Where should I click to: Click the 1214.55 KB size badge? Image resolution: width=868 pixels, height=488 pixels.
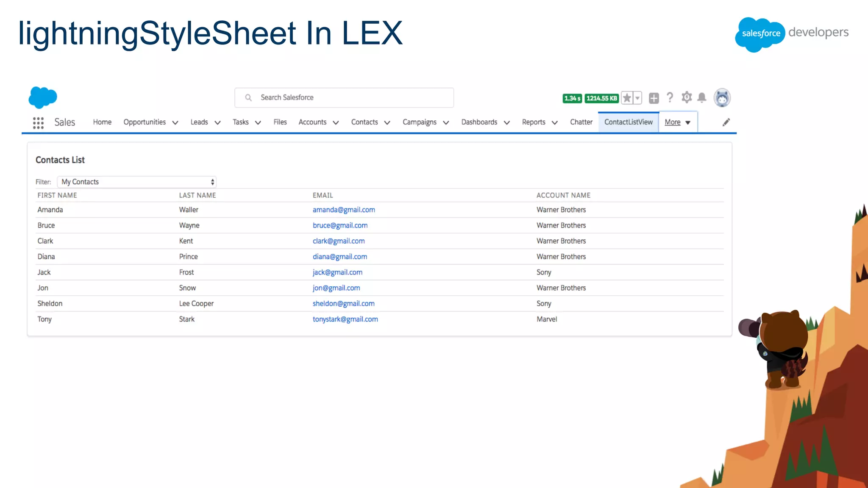pos(602,98)
